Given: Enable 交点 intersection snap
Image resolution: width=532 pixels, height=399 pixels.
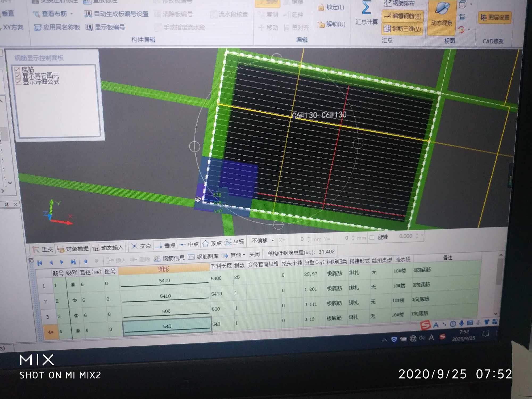Looking at the screenshot, I should click(x=141, y=246).
